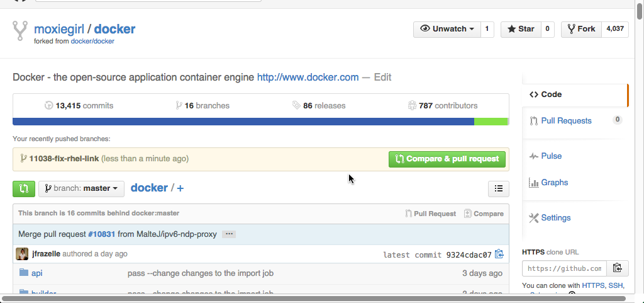This screenshot has height=303, width=644.
Task: Click the file list view icon button
Action: click(x=499, y=188)
